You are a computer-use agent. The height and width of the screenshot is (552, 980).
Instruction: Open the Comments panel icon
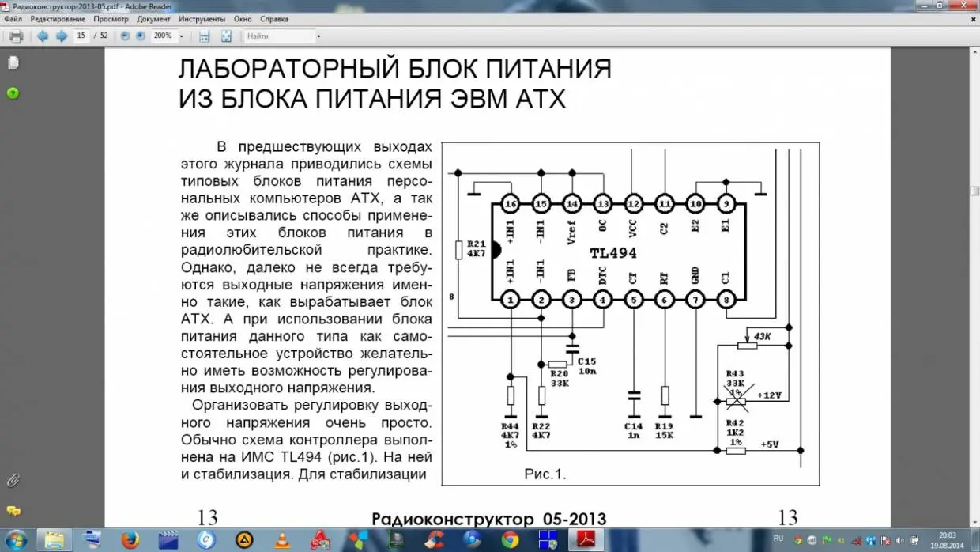tap(13, 510)
